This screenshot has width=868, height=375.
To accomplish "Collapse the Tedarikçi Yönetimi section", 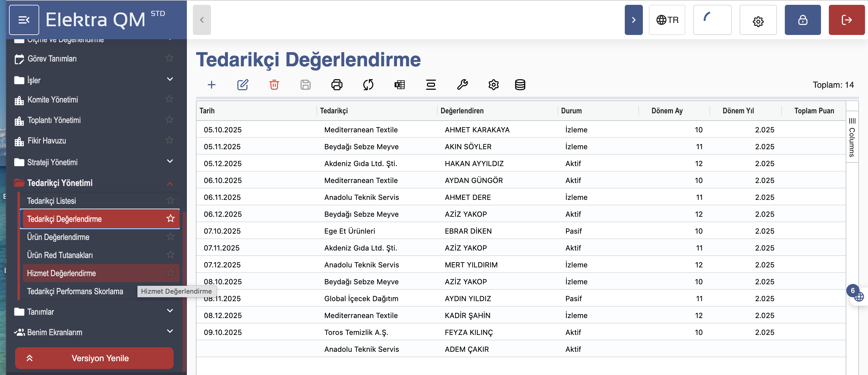I will coord(170,183).
